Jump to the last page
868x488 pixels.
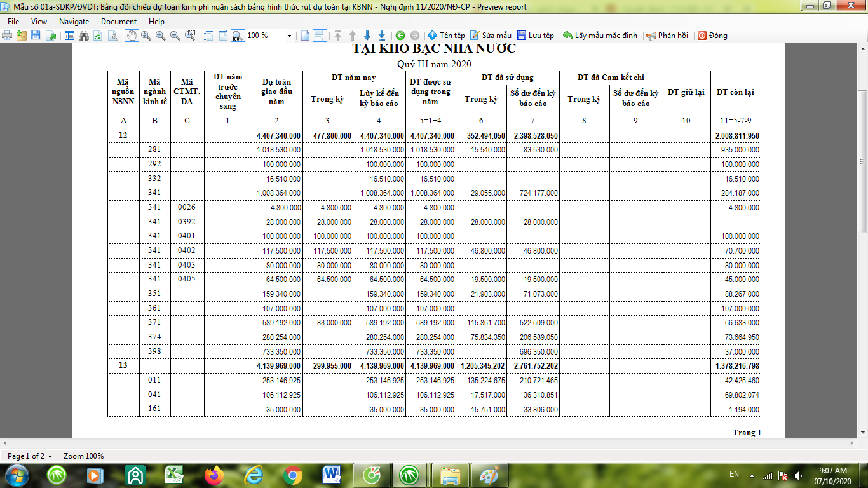pos(382,36)
